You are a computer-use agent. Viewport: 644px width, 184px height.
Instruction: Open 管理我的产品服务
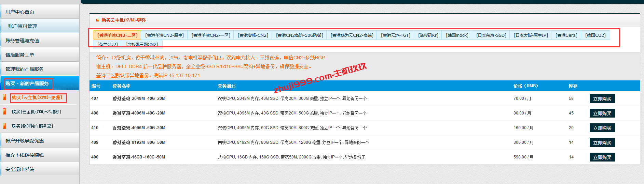(x=40, y=69)
